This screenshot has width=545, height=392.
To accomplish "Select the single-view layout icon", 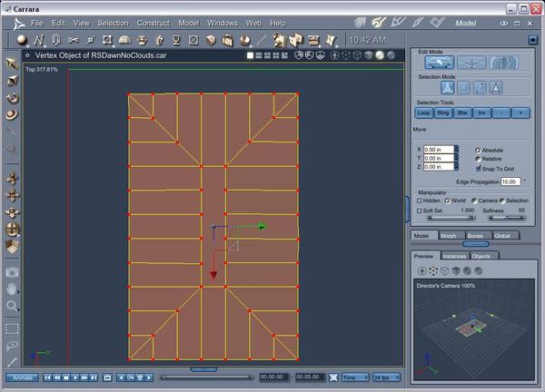I will [250, 55].
